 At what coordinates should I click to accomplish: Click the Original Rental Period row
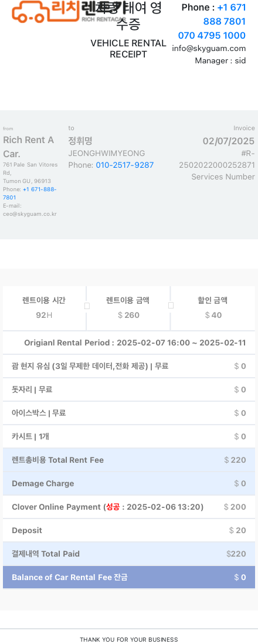129,343
